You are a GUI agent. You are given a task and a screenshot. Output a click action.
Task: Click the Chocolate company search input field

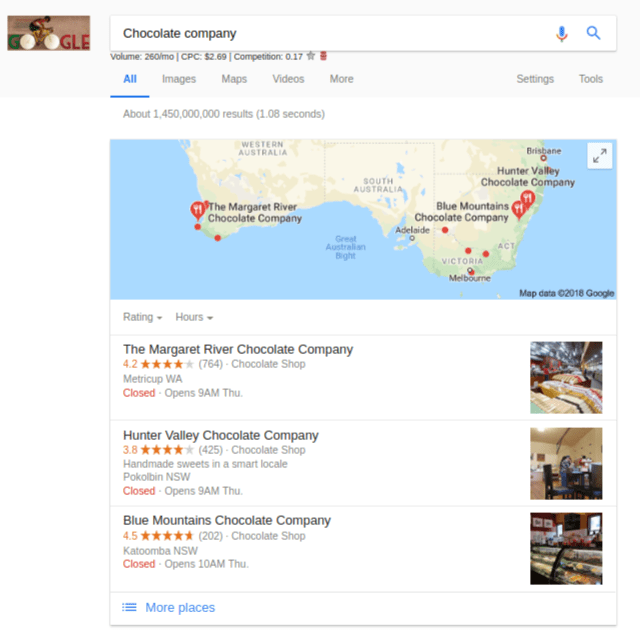point(331,33)
